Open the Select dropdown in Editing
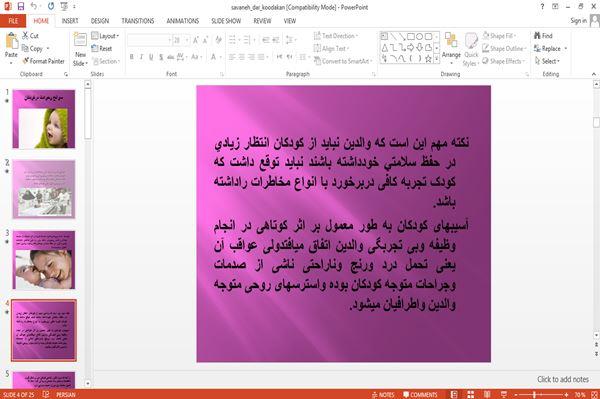 (x=547, y=61)
